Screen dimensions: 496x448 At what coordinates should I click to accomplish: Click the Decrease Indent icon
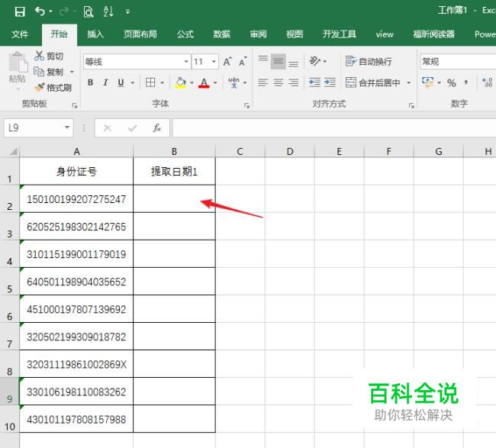[314, 82]
